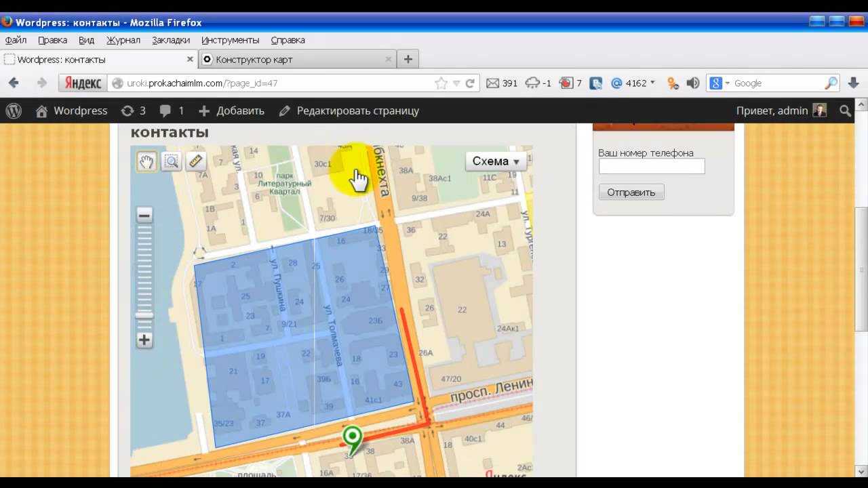The height and width of the screenshot is (488, 868).
Task: Open the toolbar icon showing 7
Action: [x=570, y=83]
